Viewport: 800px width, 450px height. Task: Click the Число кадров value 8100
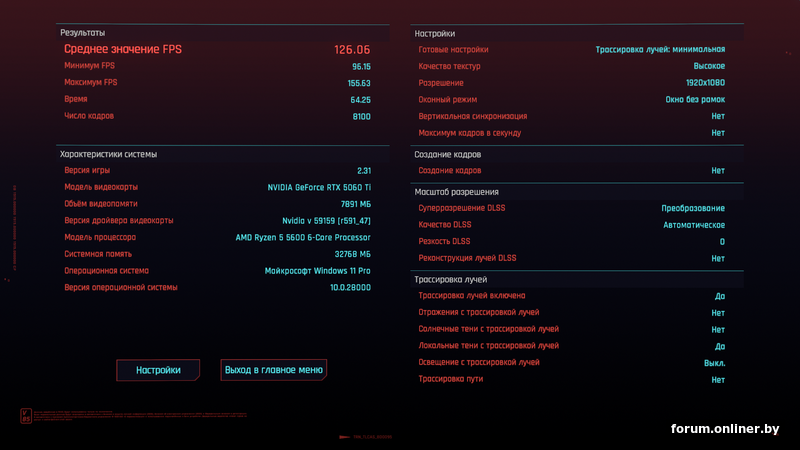[361, 117]
